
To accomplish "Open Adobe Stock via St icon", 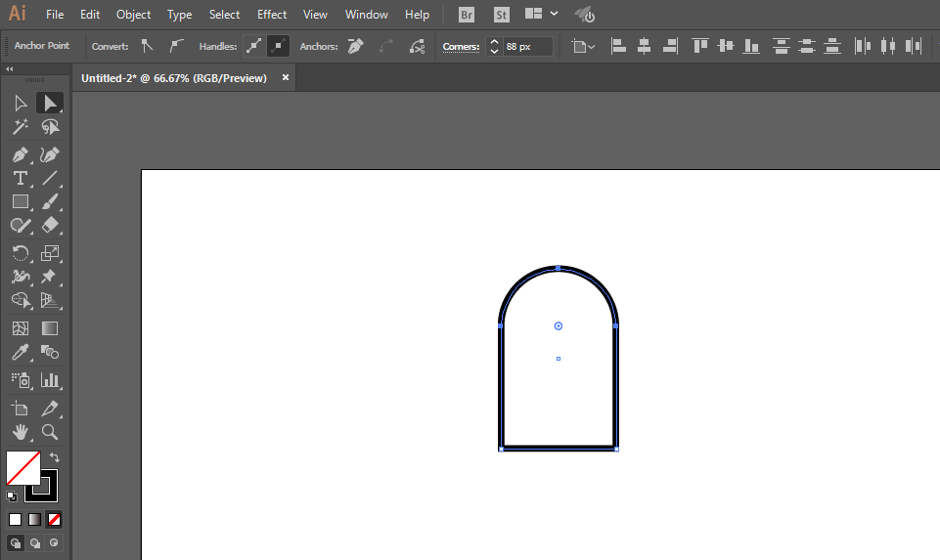I will pyautogui.click(x=502, y=15).
